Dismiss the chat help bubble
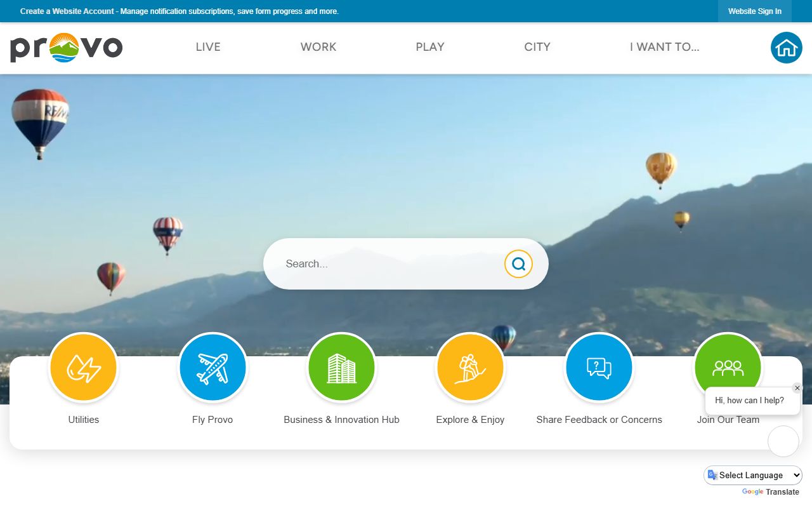 (797, 388)
